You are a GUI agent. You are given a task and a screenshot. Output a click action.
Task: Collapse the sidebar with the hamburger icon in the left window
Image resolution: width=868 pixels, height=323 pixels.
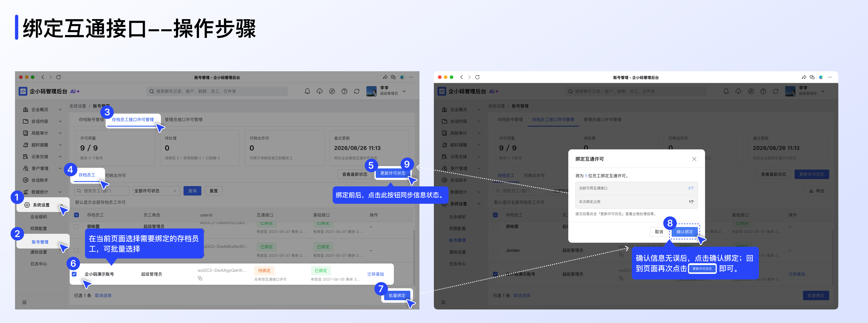coord(24,302)
